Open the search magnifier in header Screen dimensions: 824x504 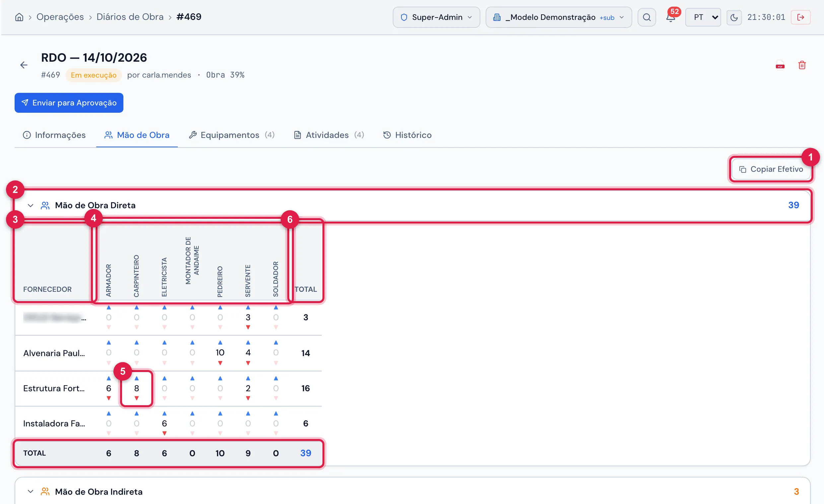tap(647, 17)
